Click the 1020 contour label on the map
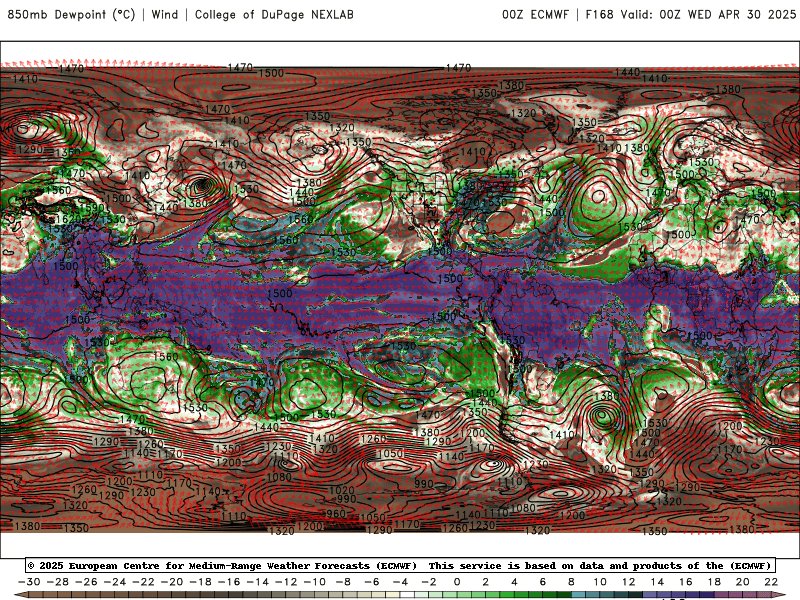Viewport: 800px width, 600px height. click(x=342, y=490)
